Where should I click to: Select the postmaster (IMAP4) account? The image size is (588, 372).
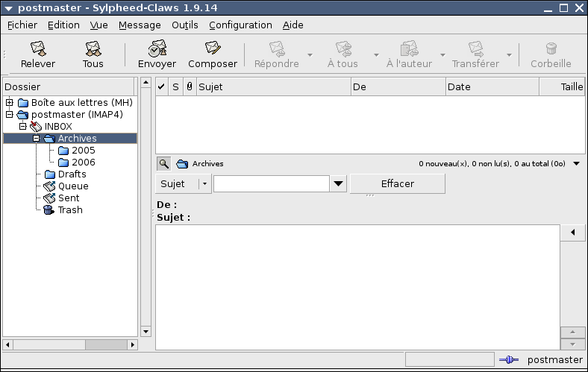point(77,115)
